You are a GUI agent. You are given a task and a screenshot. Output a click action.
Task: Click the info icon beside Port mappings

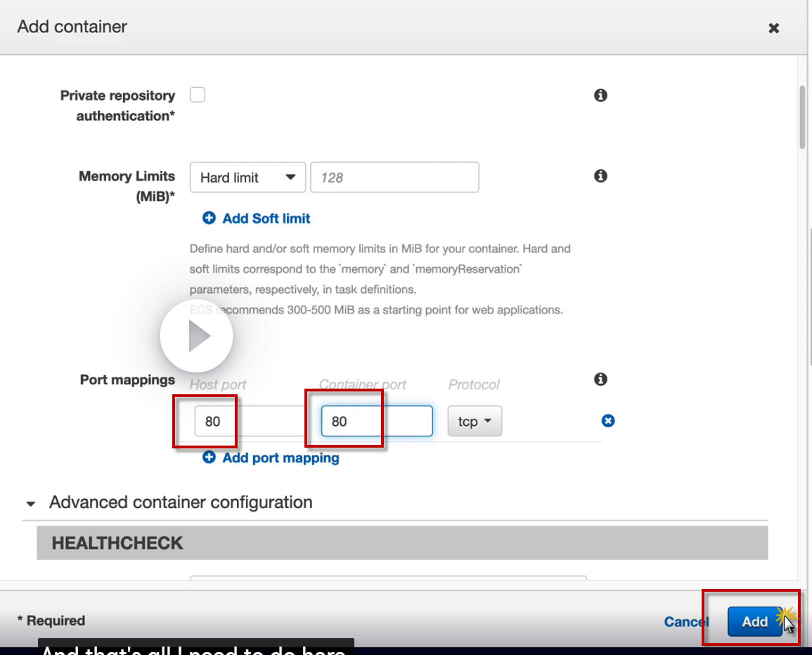[600, 379]
